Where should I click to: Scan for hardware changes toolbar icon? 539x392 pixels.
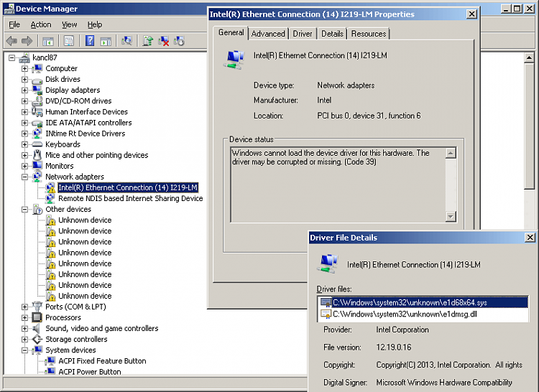point(126,41)
